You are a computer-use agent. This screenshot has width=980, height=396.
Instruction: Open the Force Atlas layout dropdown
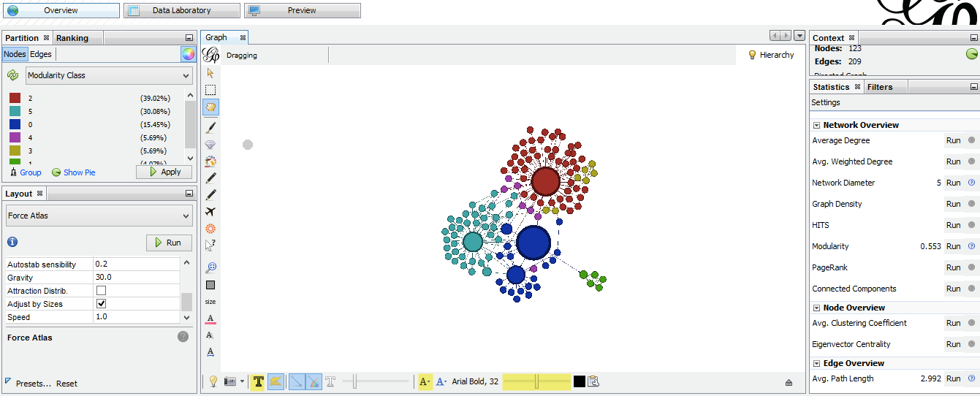[x=99, y=216]
